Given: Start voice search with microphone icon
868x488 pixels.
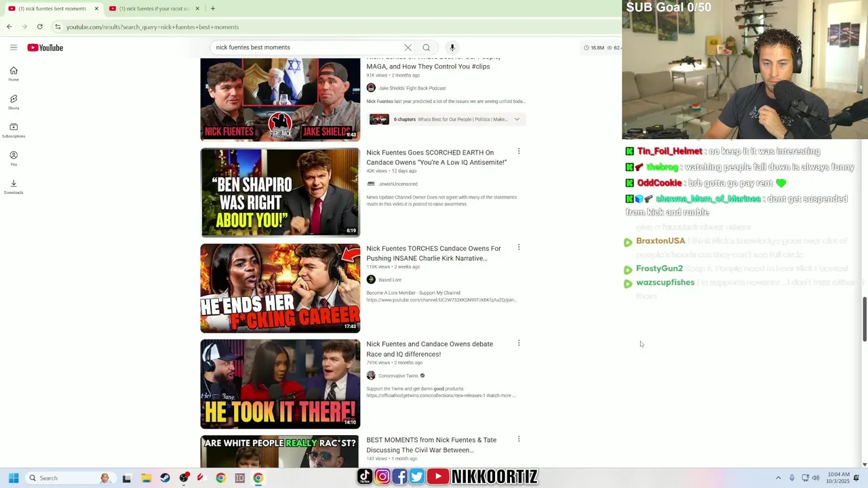Looking at the screenshot, I should coord(452,47).
